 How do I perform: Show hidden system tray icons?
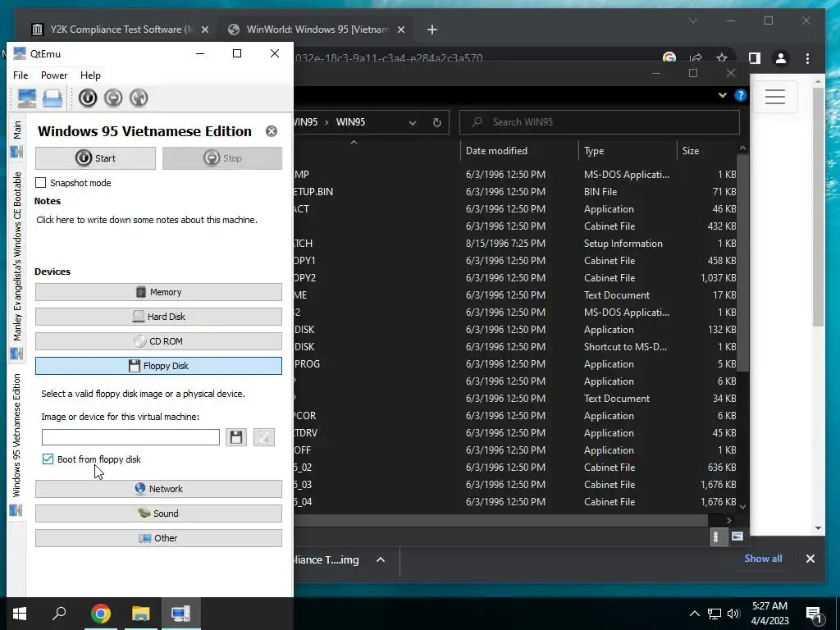[694, 614]
